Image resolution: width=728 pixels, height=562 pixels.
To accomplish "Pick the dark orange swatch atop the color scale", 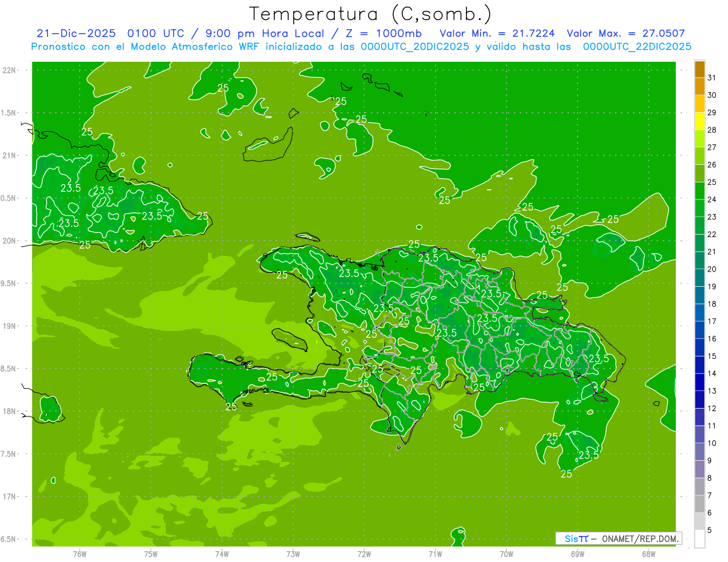I will click(x=699, y=69).
